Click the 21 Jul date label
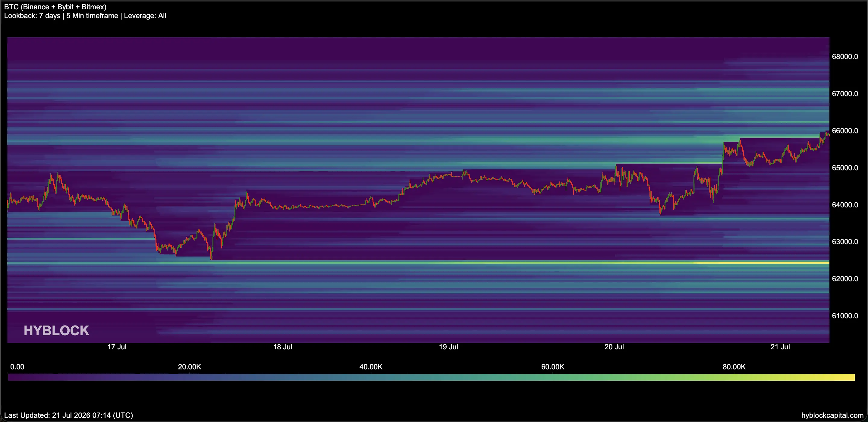Image resolution: width=868 pixels, height=422 pixels. (x=780, y=347)
